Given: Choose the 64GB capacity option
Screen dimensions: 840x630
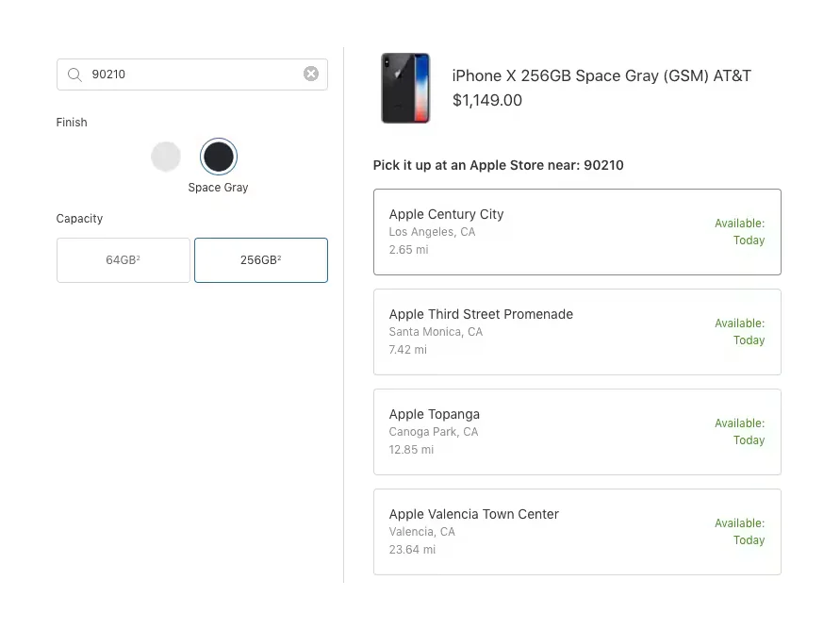Looking at the screenshot, I should point(124,260).
